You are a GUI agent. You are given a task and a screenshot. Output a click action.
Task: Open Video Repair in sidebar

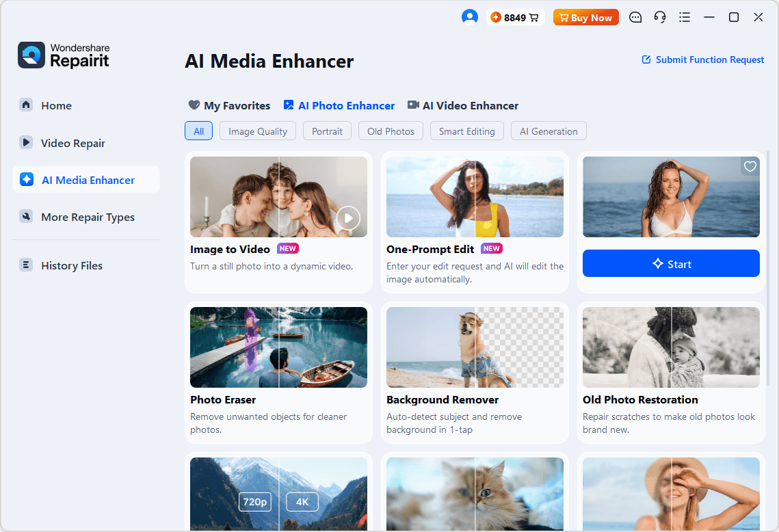pyautogui.click(x=86, y=143)
